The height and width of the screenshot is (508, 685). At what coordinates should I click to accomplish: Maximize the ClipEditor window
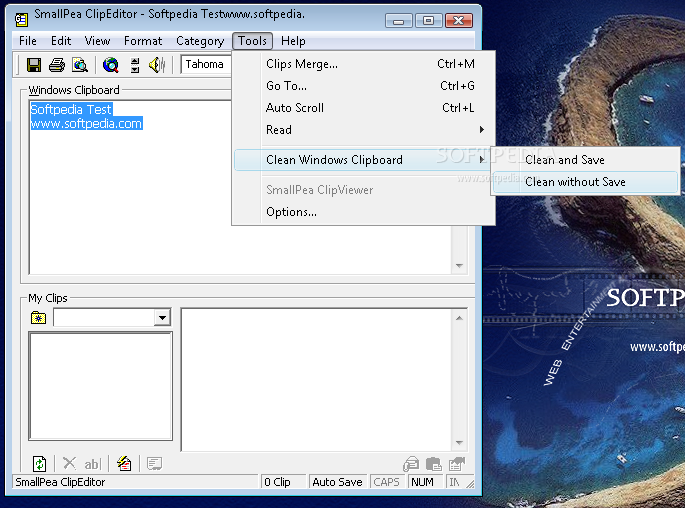point(428,21)
